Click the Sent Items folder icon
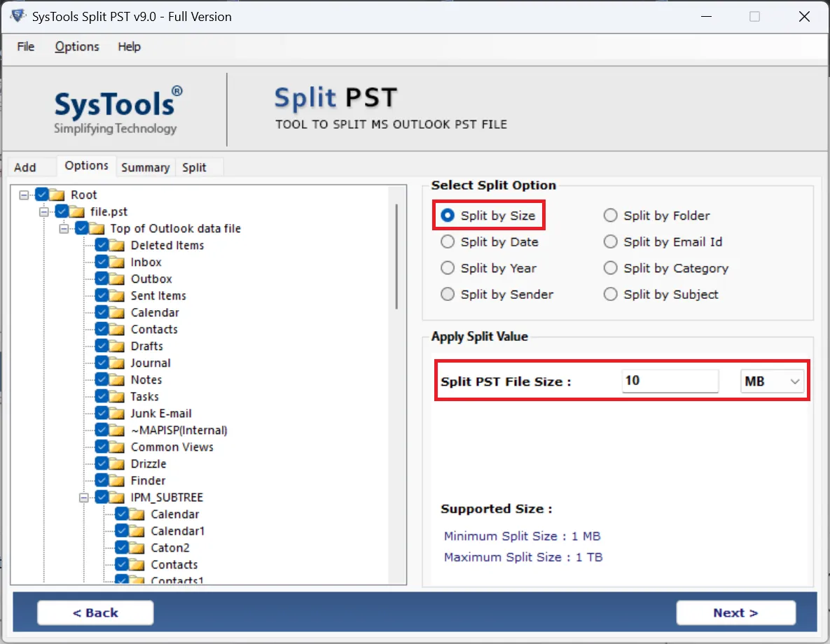 click(116, 296)
